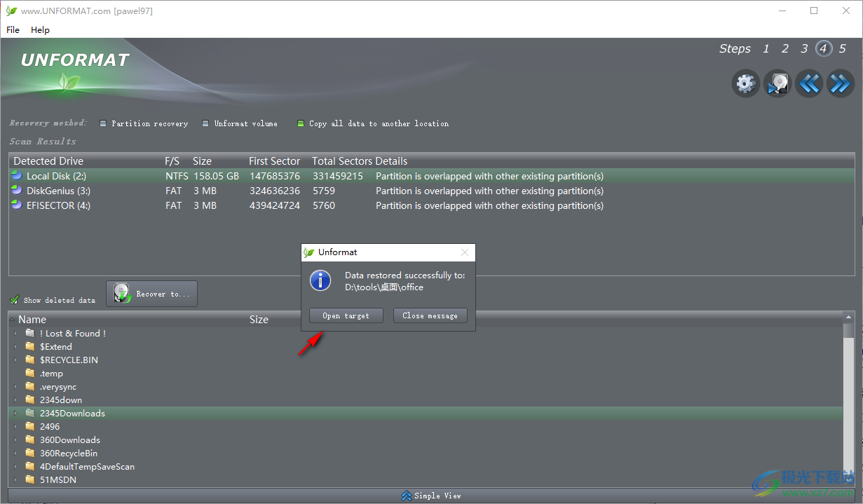Select the Local Disk (2:) drive icon
The width and height of the screenshot is (863, 504).
pos(17,176)
